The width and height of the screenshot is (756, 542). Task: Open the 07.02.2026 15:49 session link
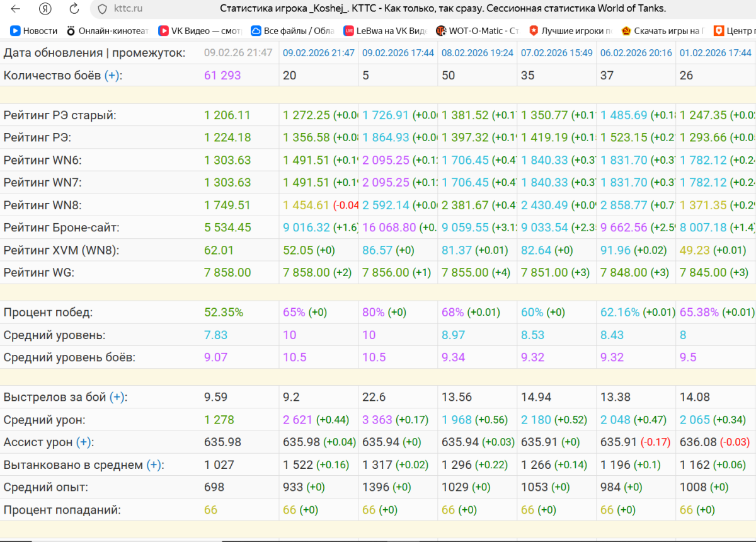point(556,54)
